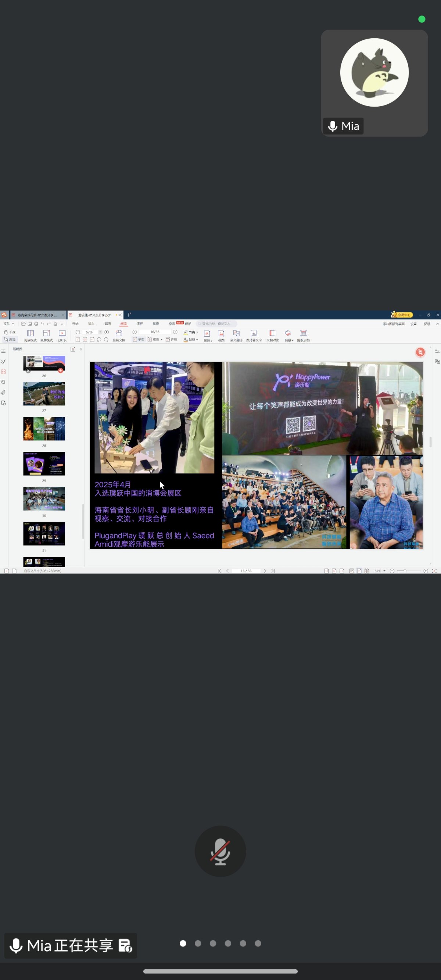The width and height of the screenshot is (441, 980).
Task: Click the 全文翻译 full translation tool
Action: click(236, 336)
